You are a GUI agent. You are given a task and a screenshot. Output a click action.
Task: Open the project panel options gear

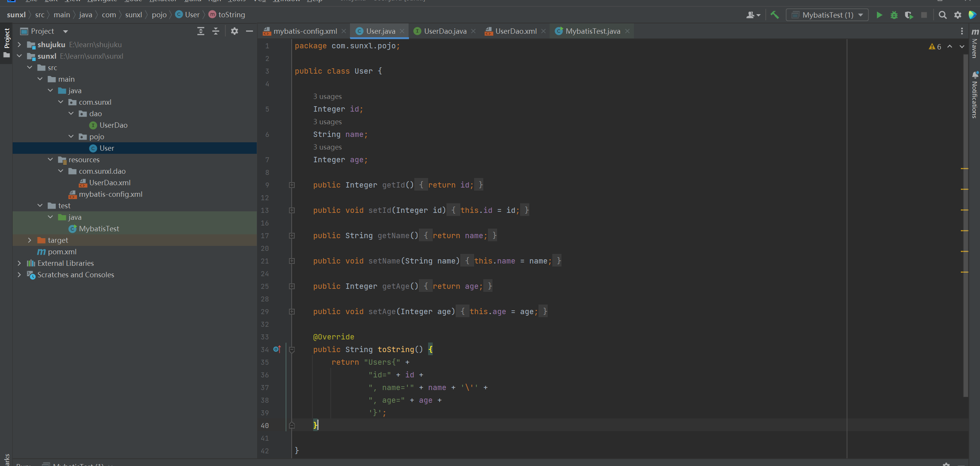click(234, 31)
